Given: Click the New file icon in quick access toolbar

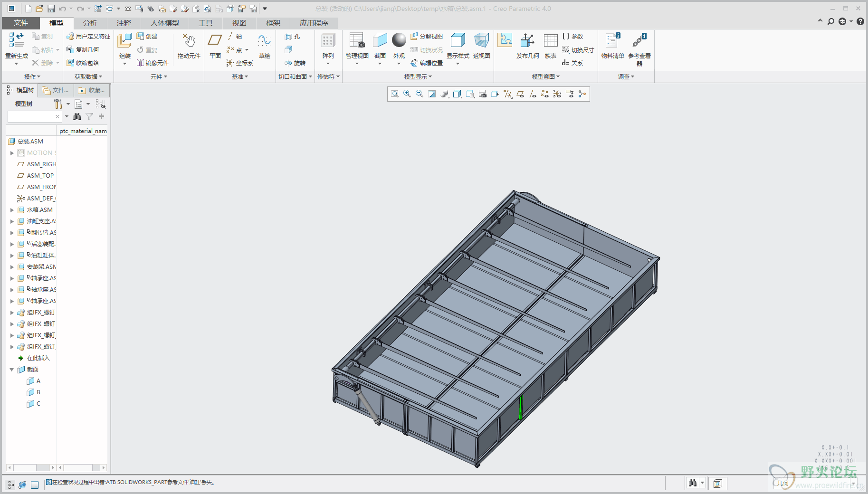Looking at the screenshot, I should (x=29, y=9).
